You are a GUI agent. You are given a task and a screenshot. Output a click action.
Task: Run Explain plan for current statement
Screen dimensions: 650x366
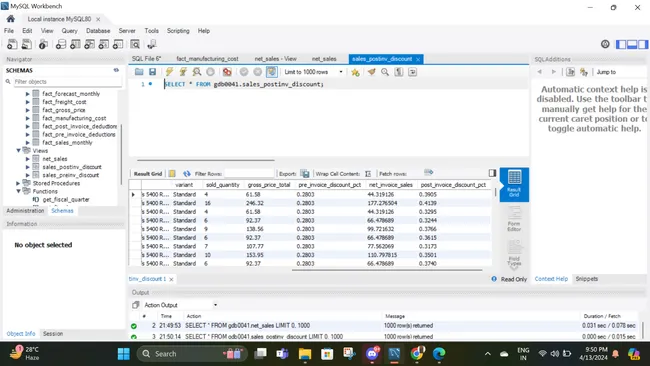pyautogui.click(x=197, y=72)
